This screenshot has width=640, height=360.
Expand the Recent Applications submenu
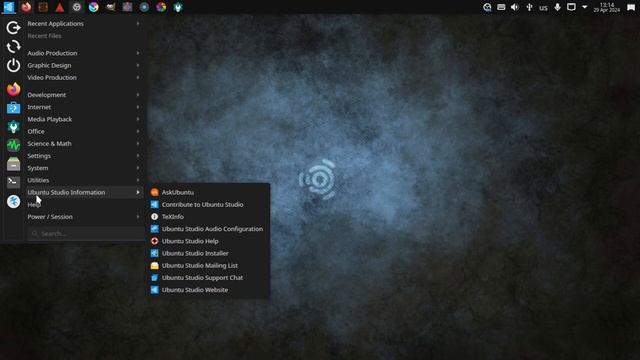[x=83, y=24]
